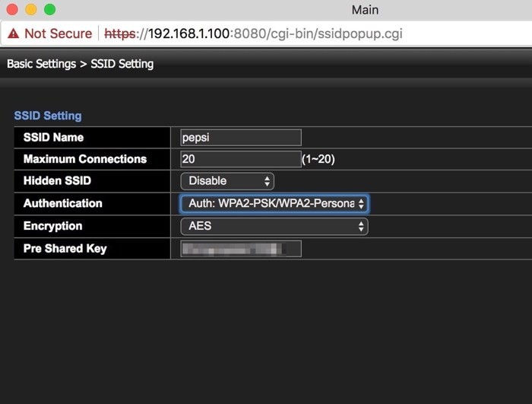Click the Basic Settings > SSID Setting breadcrumb
This screenshot has height=404, width=532.
80,64
